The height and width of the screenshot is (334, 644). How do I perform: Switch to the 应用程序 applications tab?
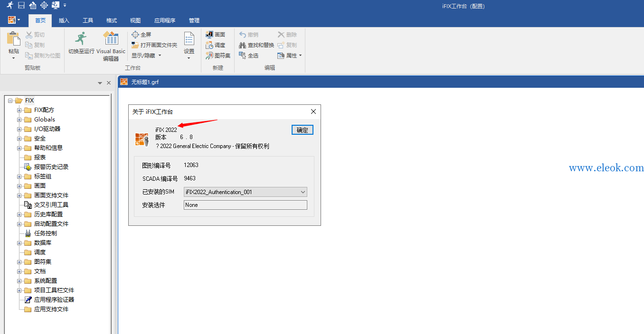165,20
